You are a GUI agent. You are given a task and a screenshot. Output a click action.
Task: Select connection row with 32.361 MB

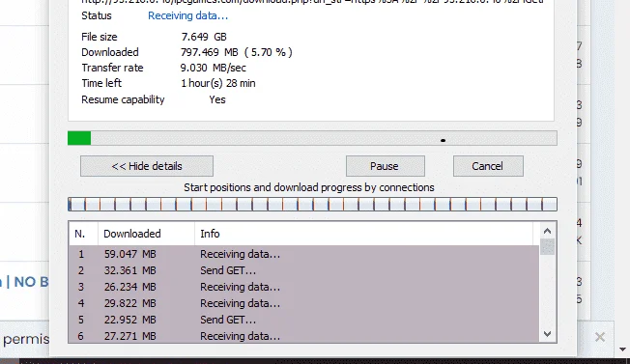coord(303,270)
